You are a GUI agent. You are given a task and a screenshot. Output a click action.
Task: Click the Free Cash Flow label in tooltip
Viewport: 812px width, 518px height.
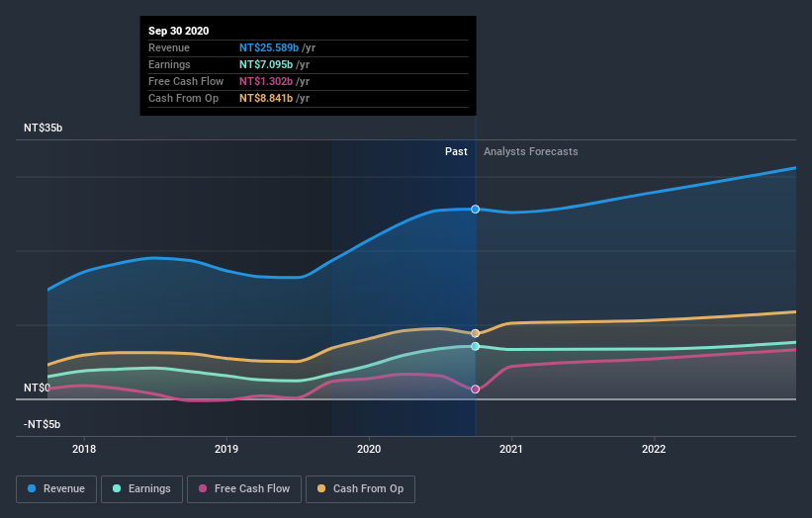186,81
